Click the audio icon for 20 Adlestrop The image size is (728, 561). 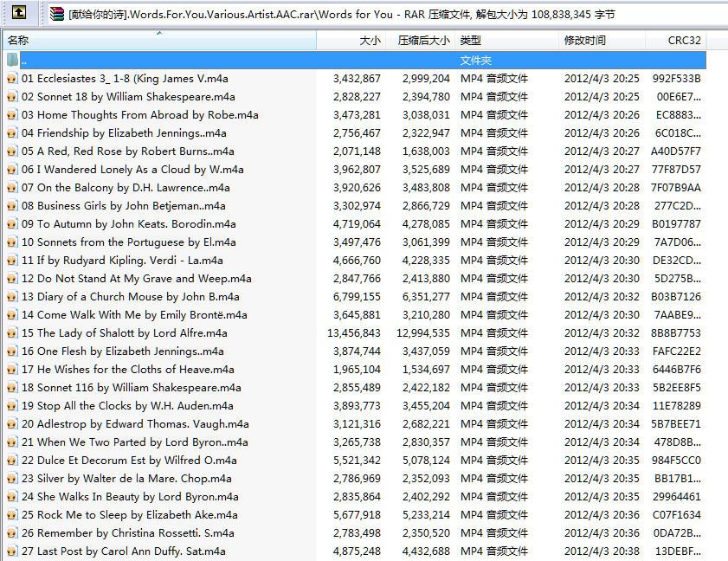click(x=12, y=424)
